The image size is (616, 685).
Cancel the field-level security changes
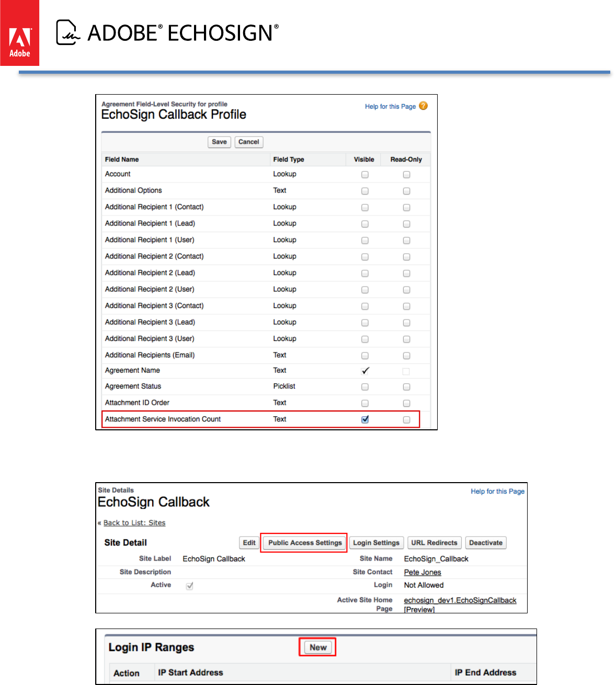(249, 142)
